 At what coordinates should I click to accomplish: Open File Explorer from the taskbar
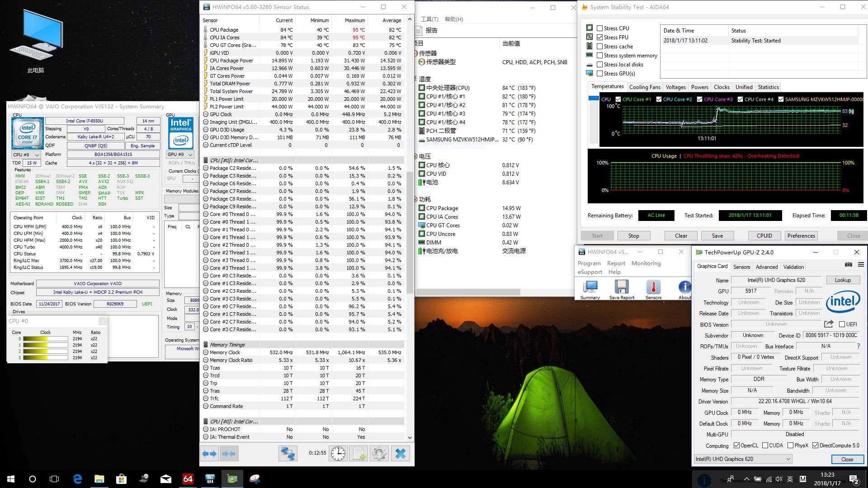(x=99, y=479)
